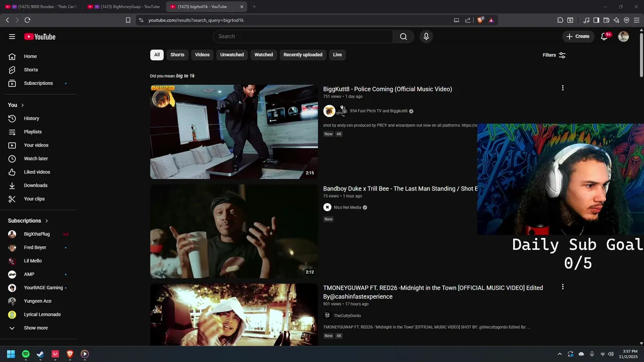This screenshot has width=644, height=362.
Task: Open more actions for BiggKutt8 video
Action: click(562, 88)
